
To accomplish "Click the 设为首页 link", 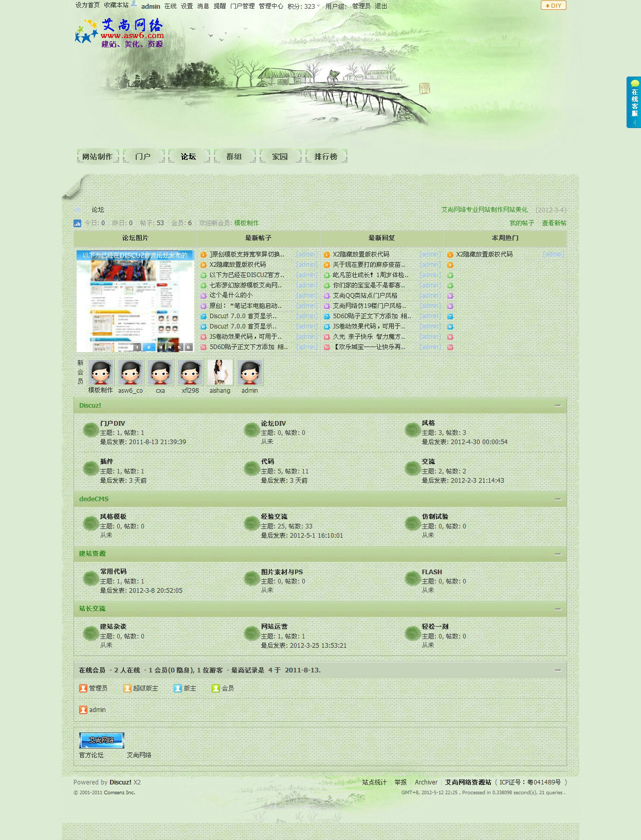I will point(87,5).
